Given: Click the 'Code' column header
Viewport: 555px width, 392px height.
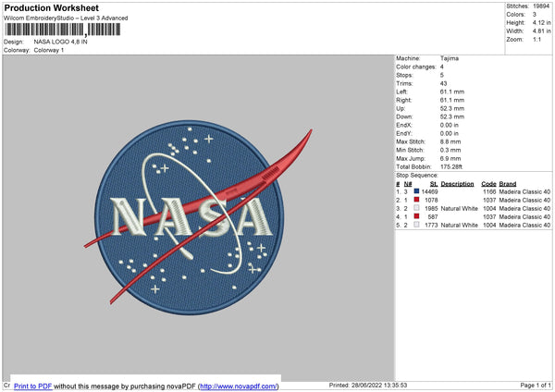Looking at the screenshot, I should pos(488,184).
